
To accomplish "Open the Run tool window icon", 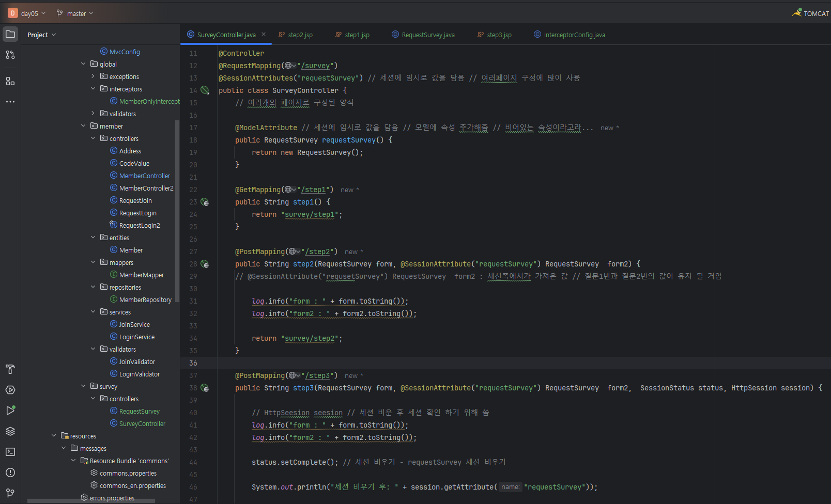I will 10,411.
